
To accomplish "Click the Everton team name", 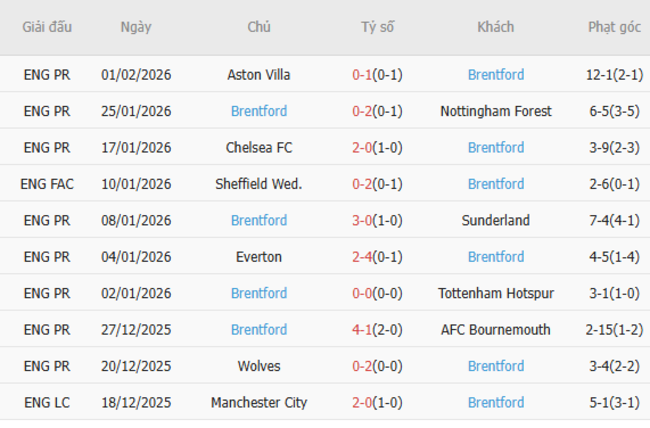I will (x=259, y=257).
